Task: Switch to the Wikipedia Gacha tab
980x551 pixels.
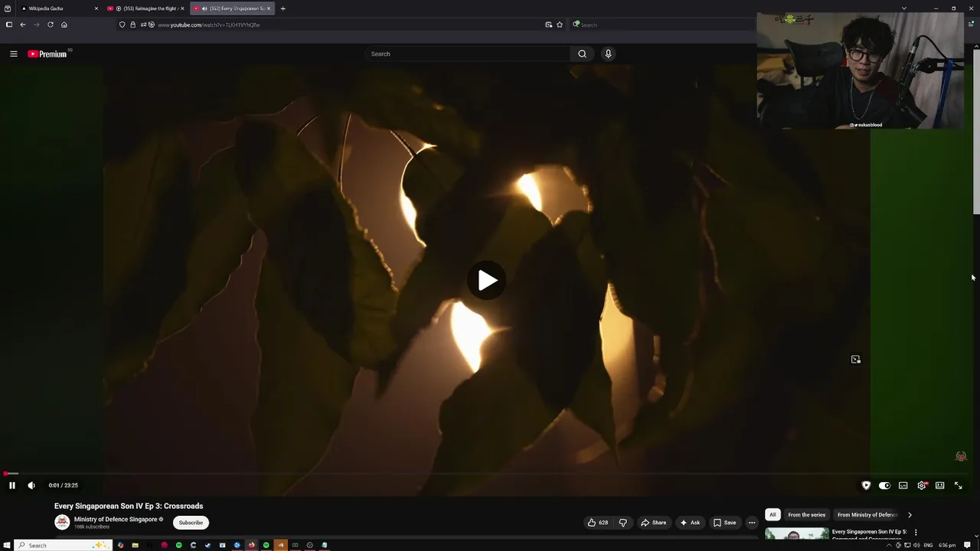Action: click(57, 8)
